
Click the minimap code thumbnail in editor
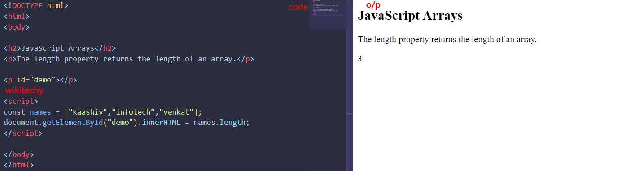(x=327, y=15)
